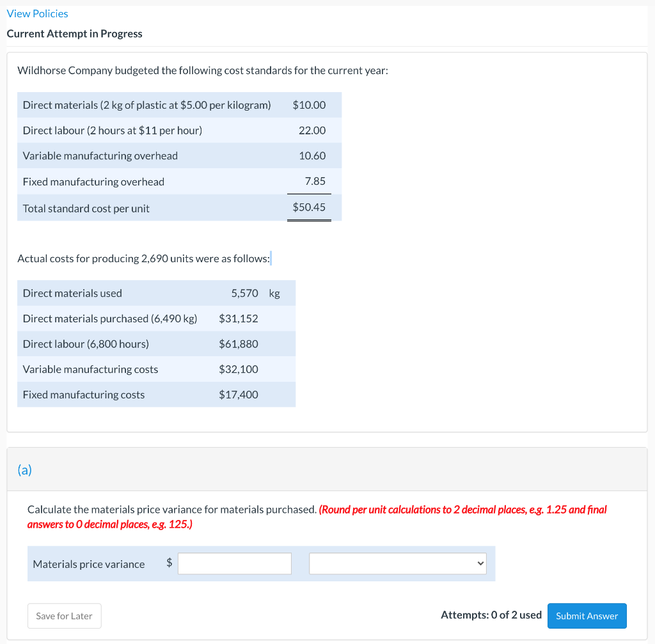Viewport: 655px width, 644px height.
Task: Click the Submit Answer button
Action: [587, 616]
